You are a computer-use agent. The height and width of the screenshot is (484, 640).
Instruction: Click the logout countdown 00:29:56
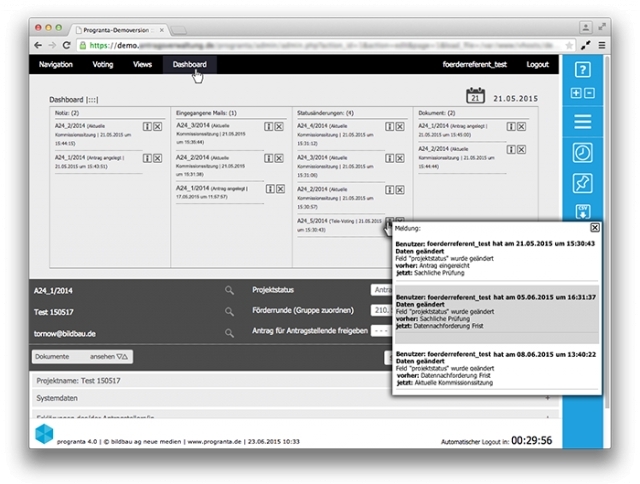click(x=531, y=440)
